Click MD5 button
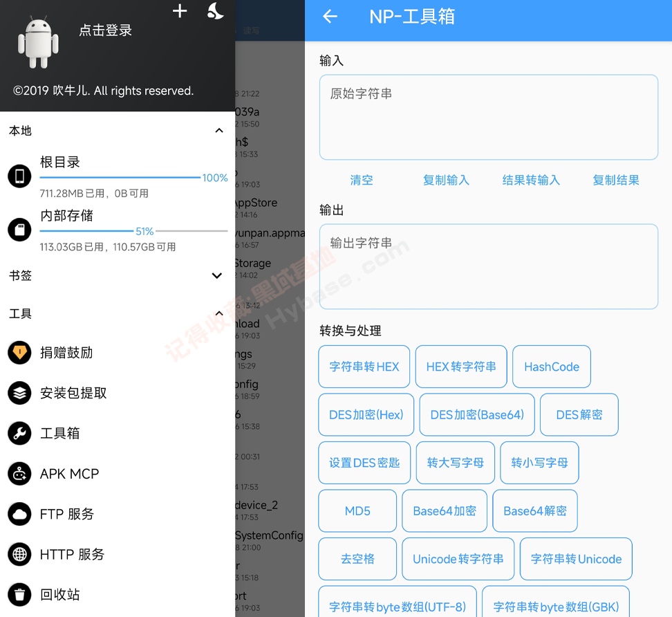 pos(357,510)
